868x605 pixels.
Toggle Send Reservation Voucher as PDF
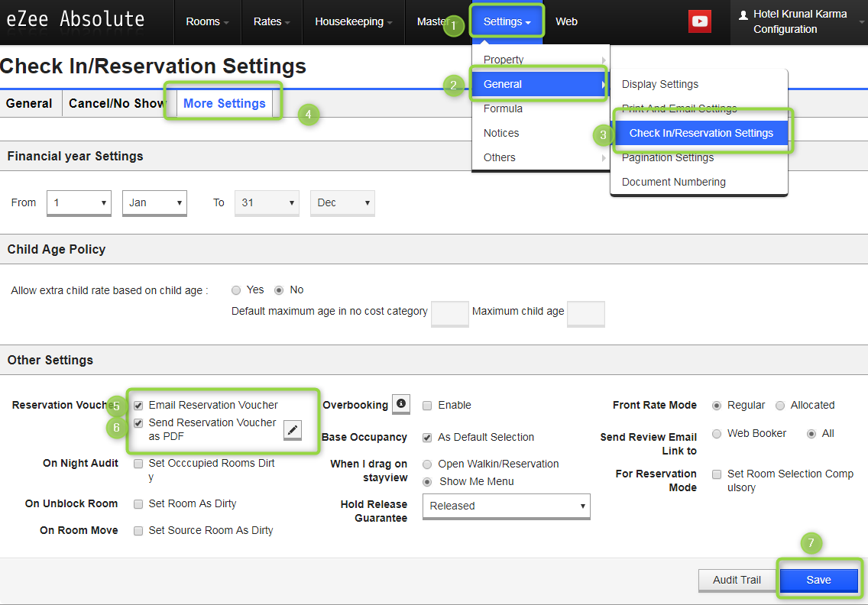tap(138, 423)
